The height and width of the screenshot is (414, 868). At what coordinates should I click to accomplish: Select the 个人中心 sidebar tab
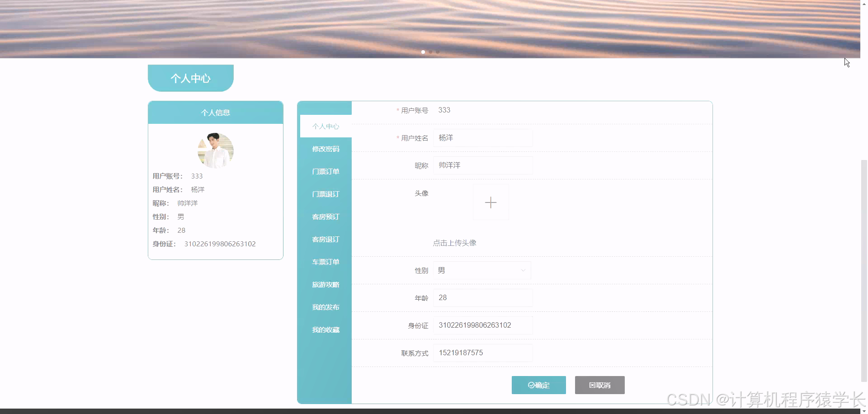pyautogui.click(x=325, y=126)
